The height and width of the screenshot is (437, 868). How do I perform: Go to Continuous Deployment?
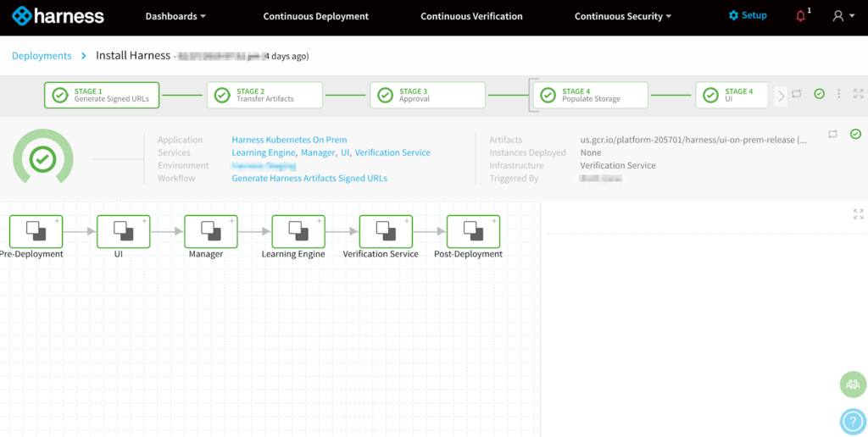point(315,17)
